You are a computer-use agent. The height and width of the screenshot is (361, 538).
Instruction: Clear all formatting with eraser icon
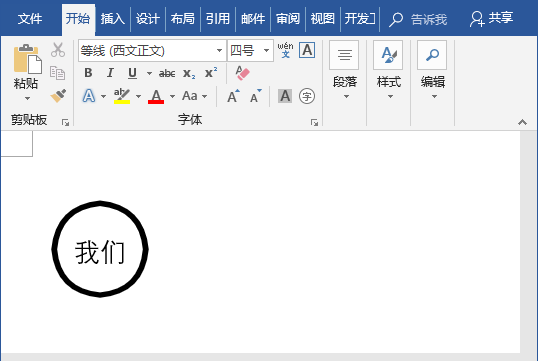pos(242,73)
